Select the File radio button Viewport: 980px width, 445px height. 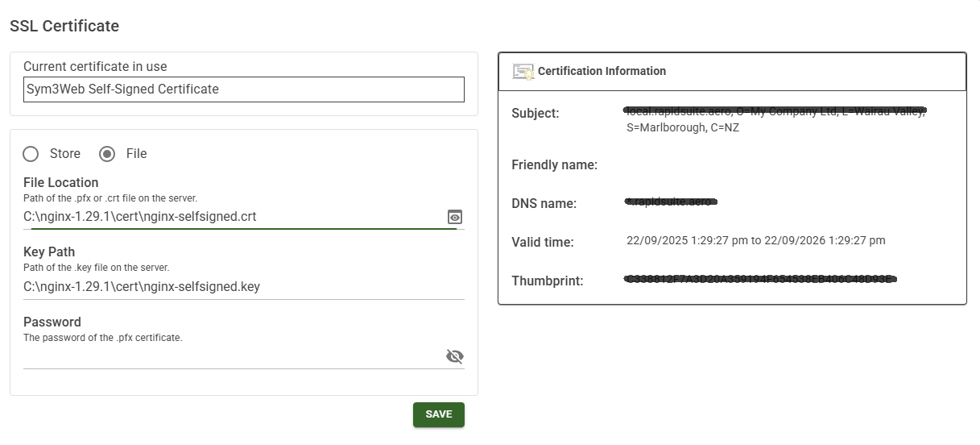(x=107, y=153)
